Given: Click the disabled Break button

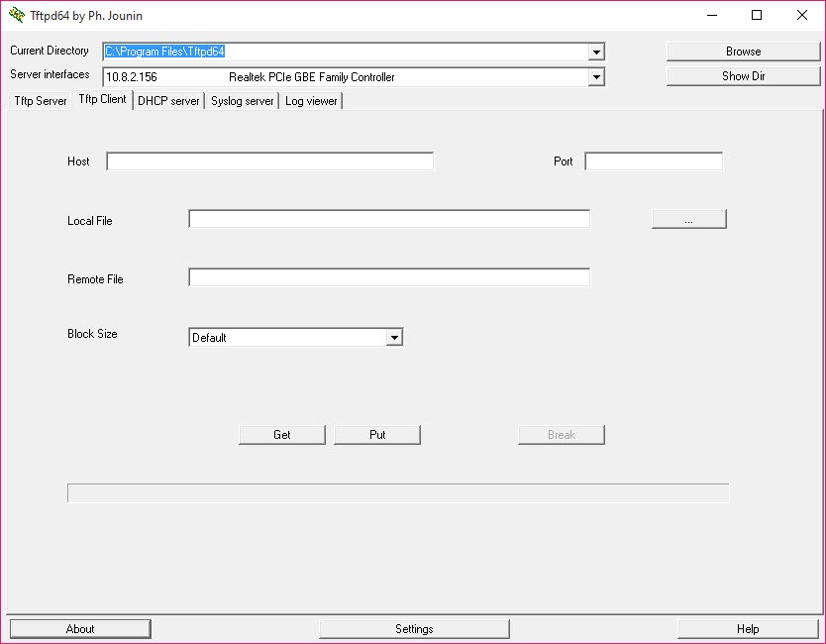Looking at the screenshot, I should pos(561,435).
